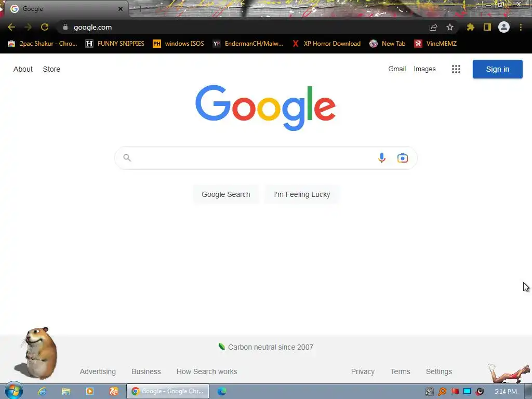Click the network monitor tray icon

pos(467,392)
